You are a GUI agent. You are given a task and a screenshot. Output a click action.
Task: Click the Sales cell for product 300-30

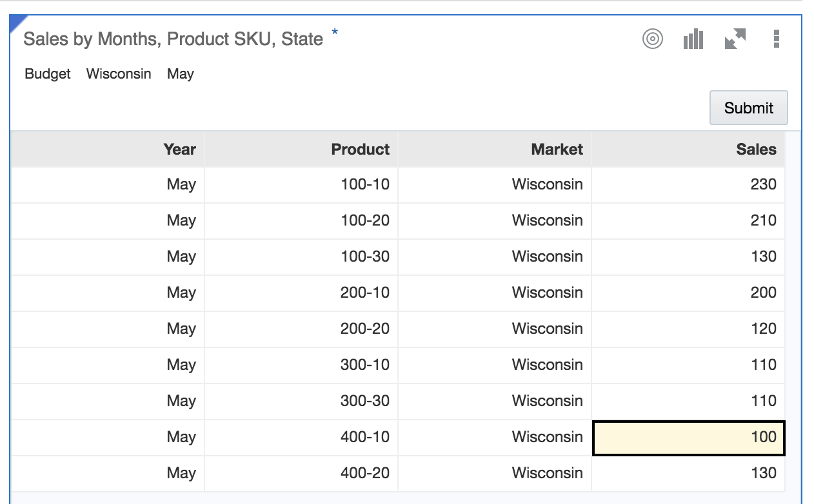click(689, 402)
